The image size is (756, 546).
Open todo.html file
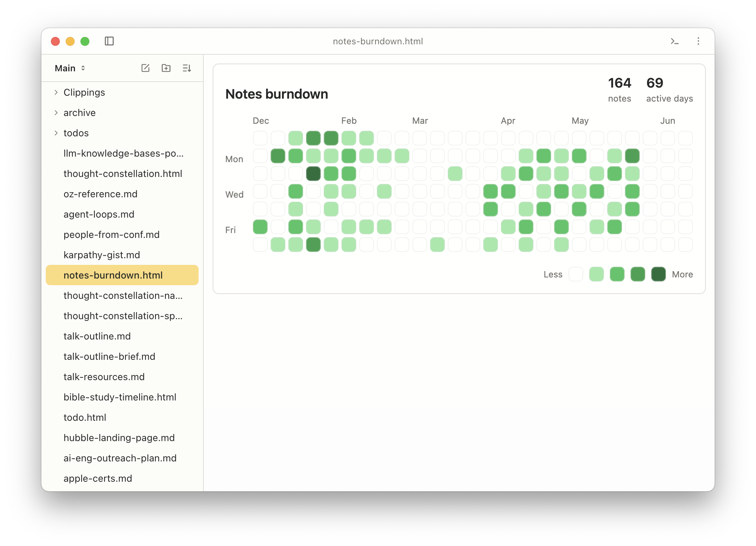tap(122, 417)
